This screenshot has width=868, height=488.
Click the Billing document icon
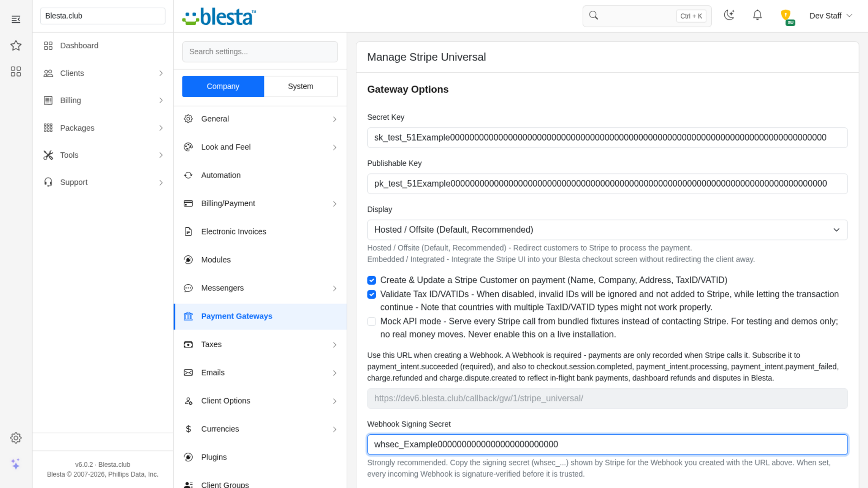(48, 100)
